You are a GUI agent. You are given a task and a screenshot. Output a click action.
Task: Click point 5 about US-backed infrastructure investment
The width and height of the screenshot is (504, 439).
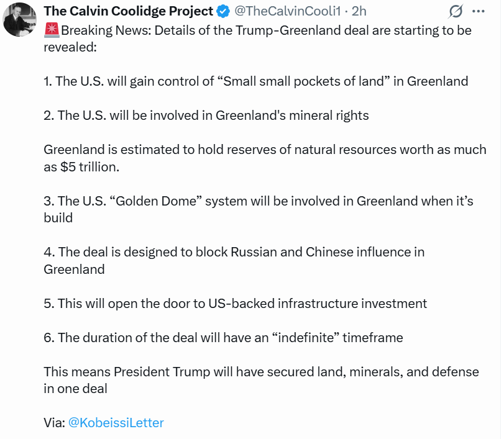click(x=236, y=304)
